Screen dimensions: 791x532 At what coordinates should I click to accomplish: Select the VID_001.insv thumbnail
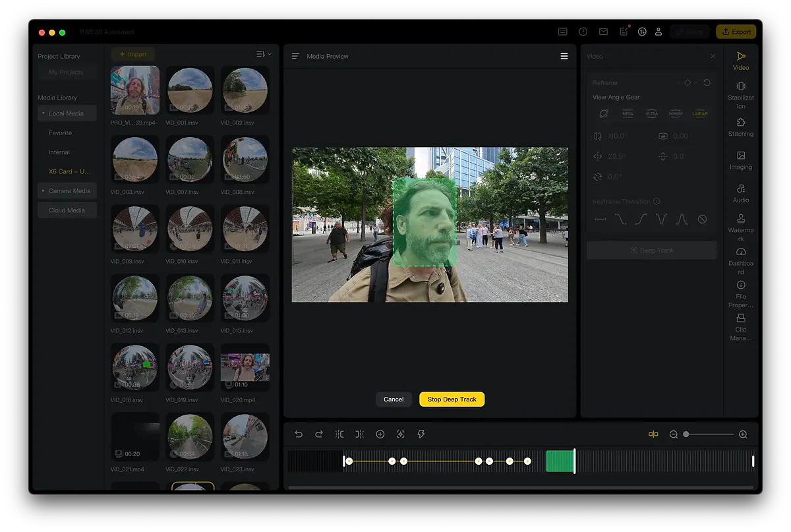click(190, 90)
